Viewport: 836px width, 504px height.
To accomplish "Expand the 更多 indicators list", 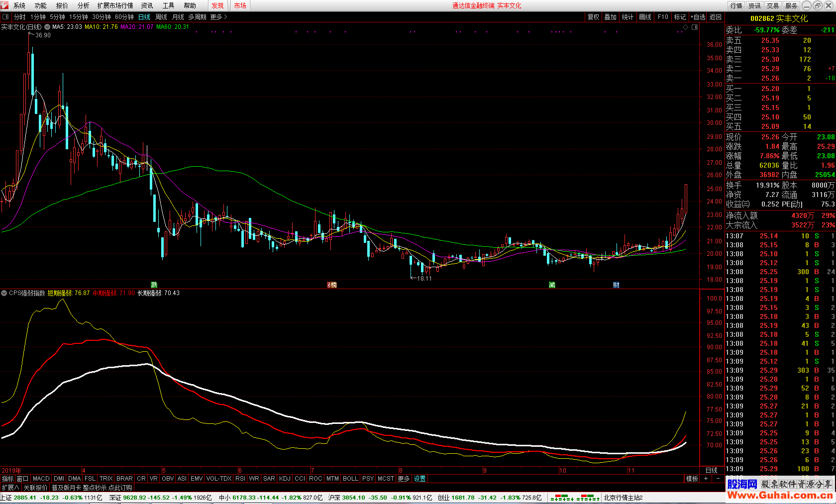I will (x=404, y=479).
